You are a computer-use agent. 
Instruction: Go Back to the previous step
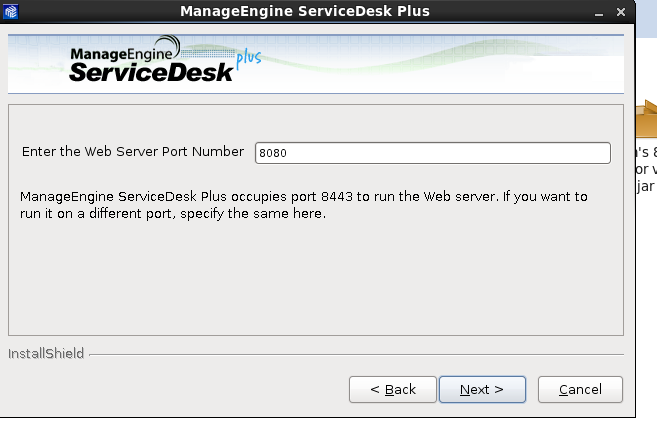coord(393,390)
